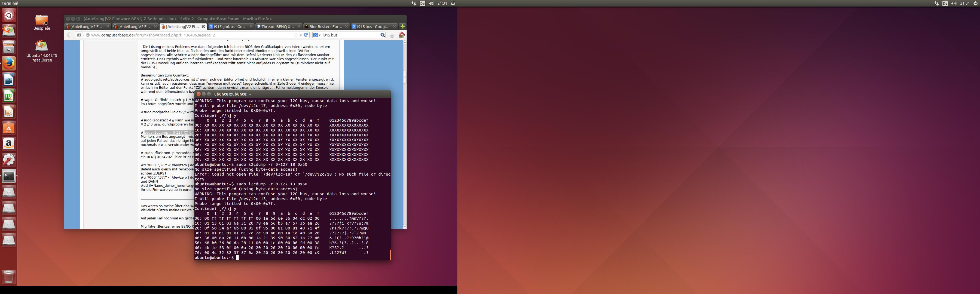Image resolution: width=980 pixels, height=294 pixels.
Task: Reload the page with the refresh icon
Action: 306,35
